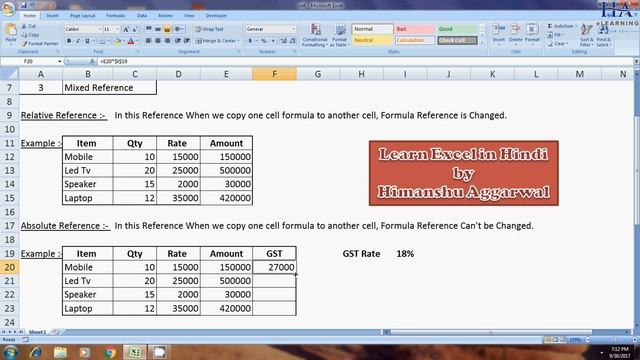Viewport: 640px width, 360px height.
Task: Open Chrome from the Windows taskbar
Action: click(x=110, y=352)
